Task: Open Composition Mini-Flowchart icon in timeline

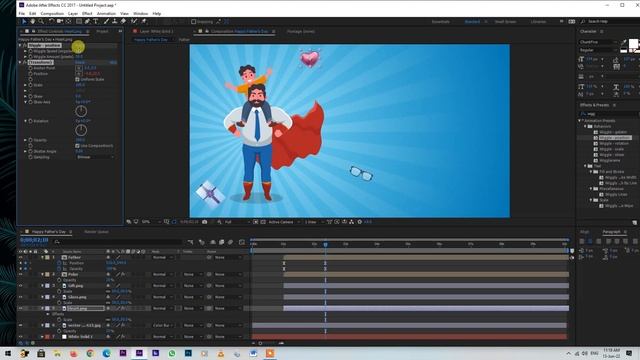Action: click(x=191, y=242)
